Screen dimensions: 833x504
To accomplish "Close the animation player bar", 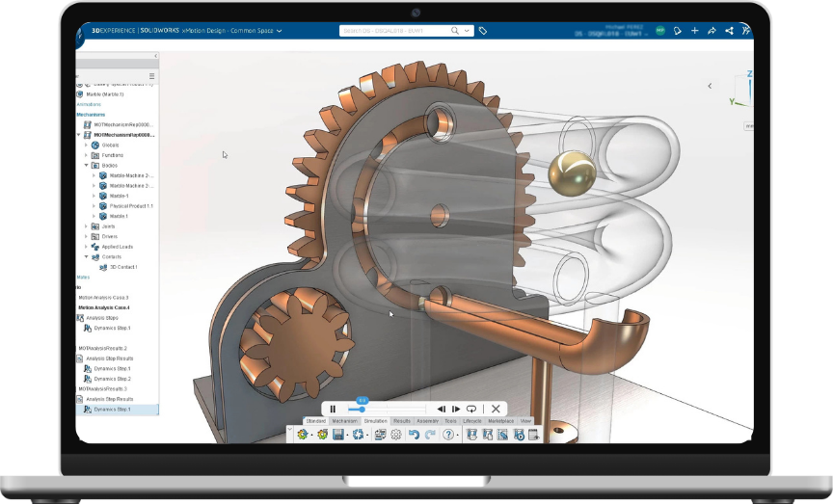I will point(496,409).
